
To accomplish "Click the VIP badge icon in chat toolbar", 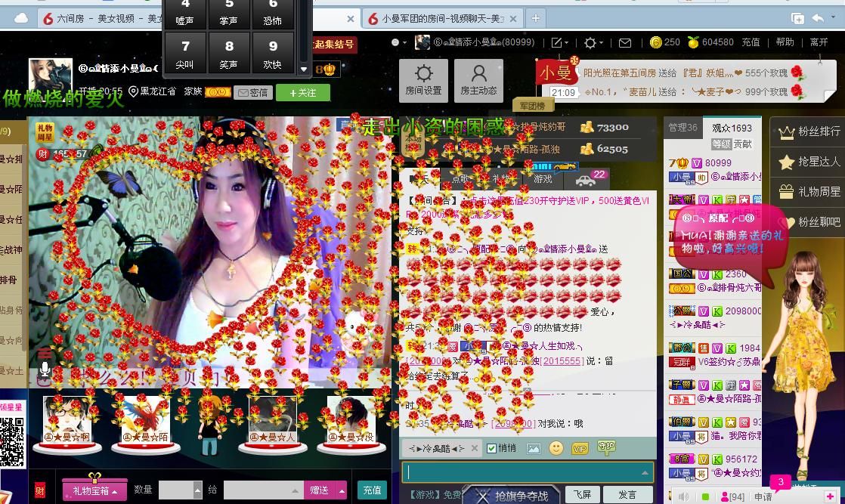I will click(580, 448).
